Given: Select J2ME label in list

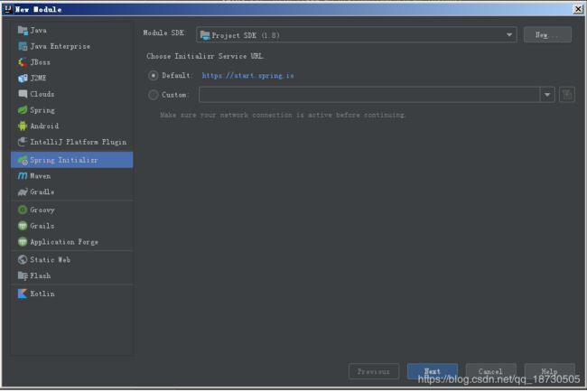Looking at the screenshot, I should pos(38,79).
